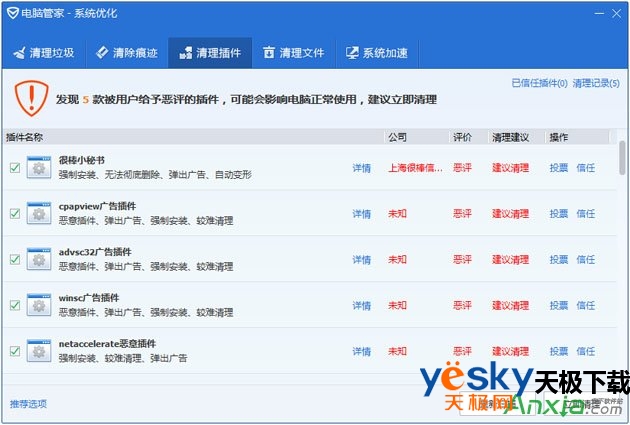Click the 评价 column header
The height and width of the screenshot is (425, 630).
[x=468, y=137]
